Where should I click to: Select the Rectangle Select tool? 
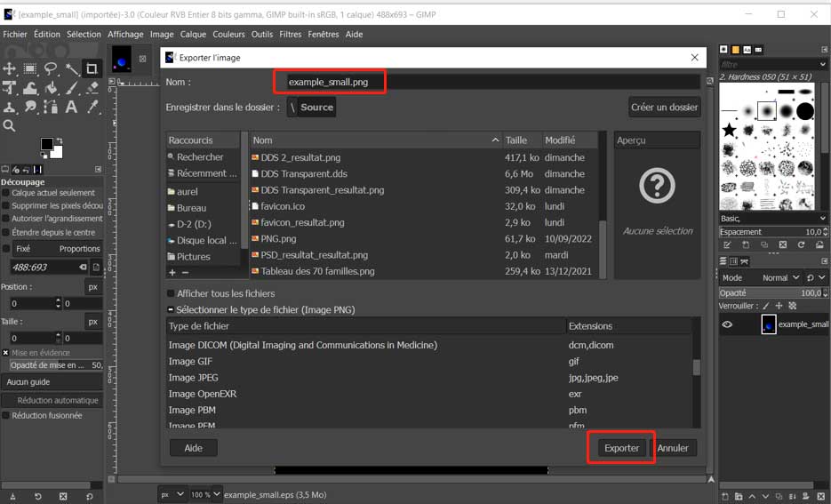(30, 68)
